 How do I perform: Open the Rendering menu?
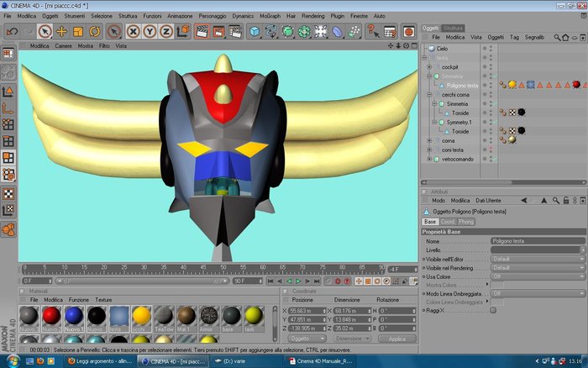pyautogui.click(x=313, y=16)
